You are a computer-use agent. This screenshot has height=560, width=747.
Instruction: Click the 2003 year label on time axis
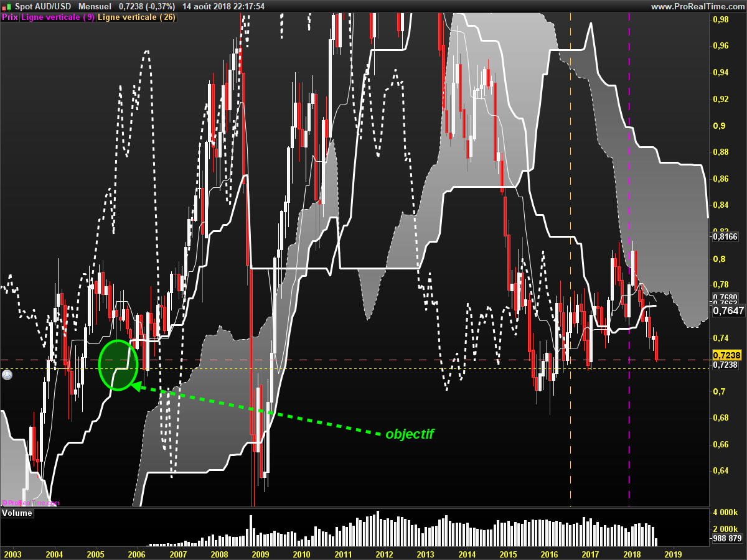[x=12, y=554]
